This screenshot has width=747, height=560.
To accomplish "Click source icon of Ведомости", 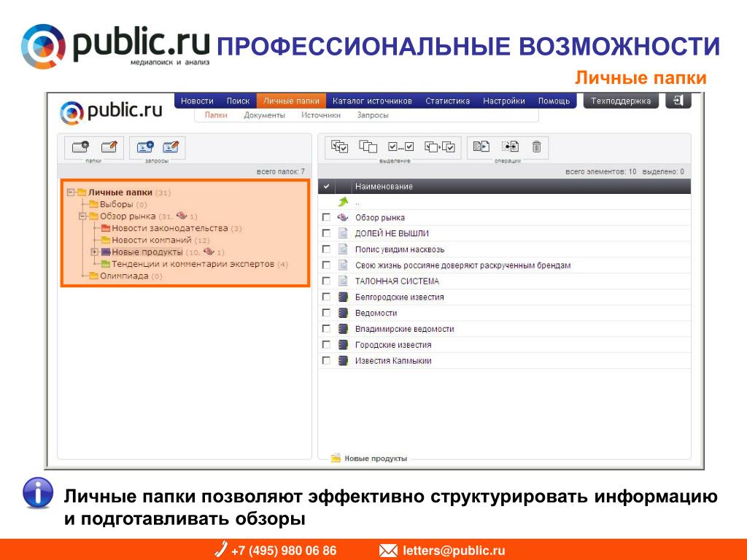I will click(x=343, y=313).
